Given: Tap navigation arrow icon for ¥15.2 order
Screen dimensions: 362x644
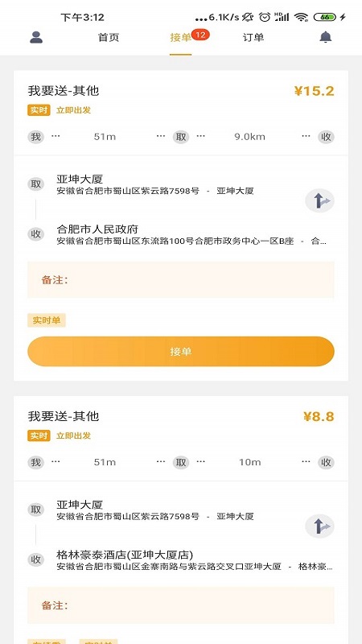Looking at the screenshot, I should [x=319, y=200].
